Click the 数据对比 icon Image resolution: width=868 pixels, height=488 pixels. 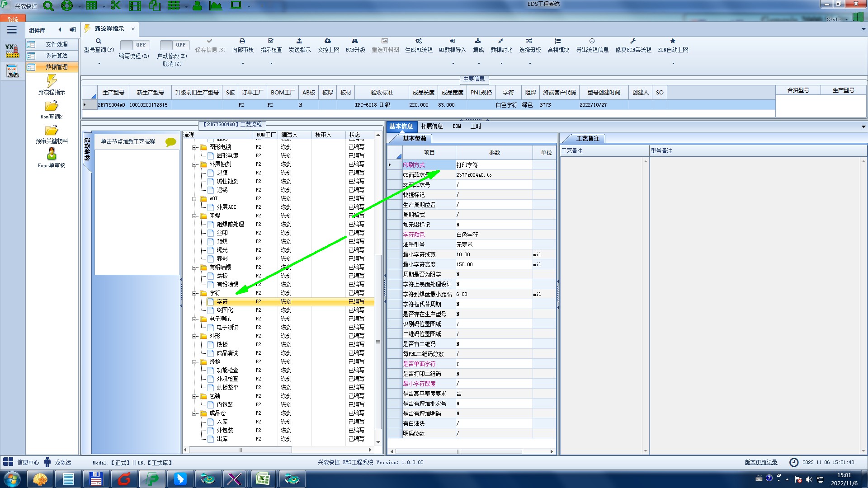pos(501,41)
